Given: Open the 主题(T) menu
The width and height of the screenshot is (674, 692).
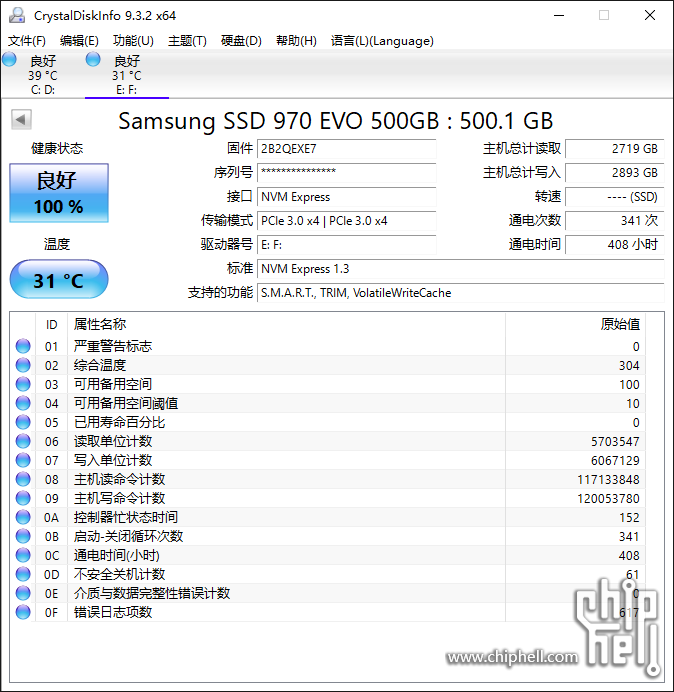Looking at the screenshot, I should tap(187, 41).
